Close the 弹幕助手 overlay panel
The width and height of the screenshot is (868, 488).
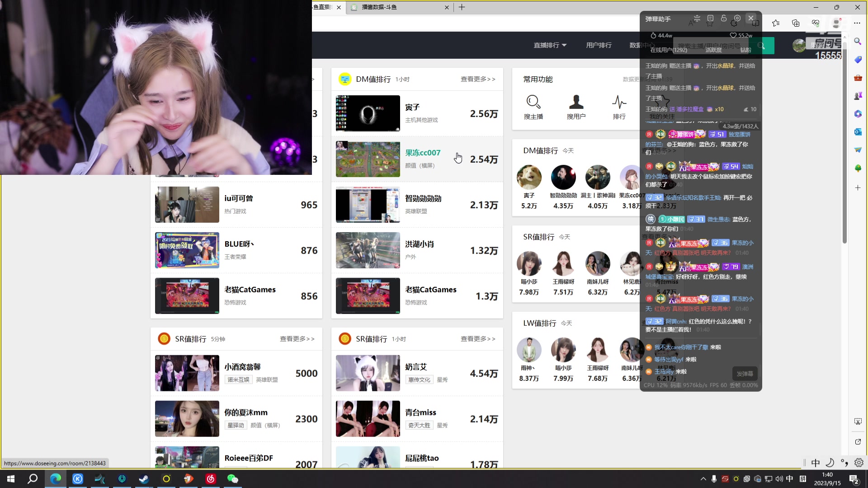pyautogui.click(x=751, y=19)
